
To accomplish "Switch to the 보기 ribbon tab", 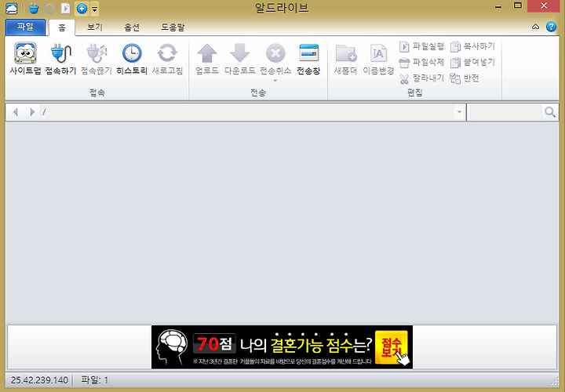I will 95,27.
